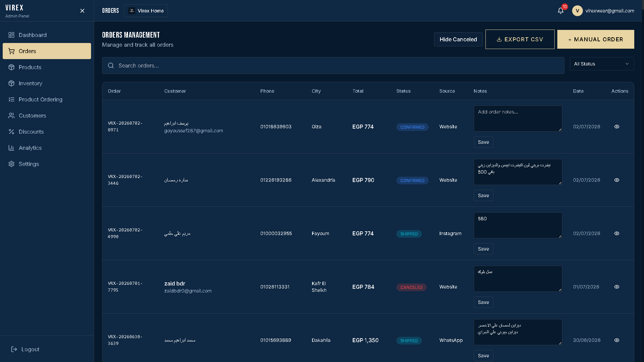Click the Dashboard grid icon
Image resolution: width=644 pixels, height=362 pixels.
click(11, 35)
